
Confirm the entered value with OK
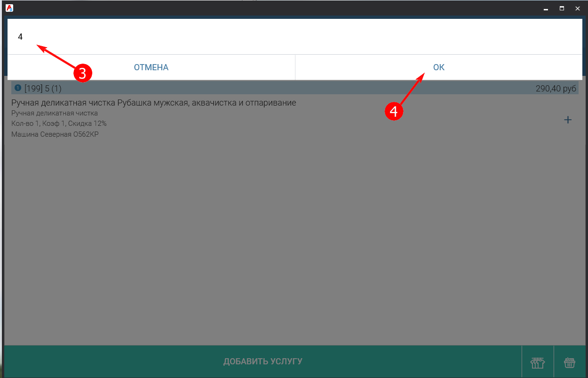[x=438, y=67]
